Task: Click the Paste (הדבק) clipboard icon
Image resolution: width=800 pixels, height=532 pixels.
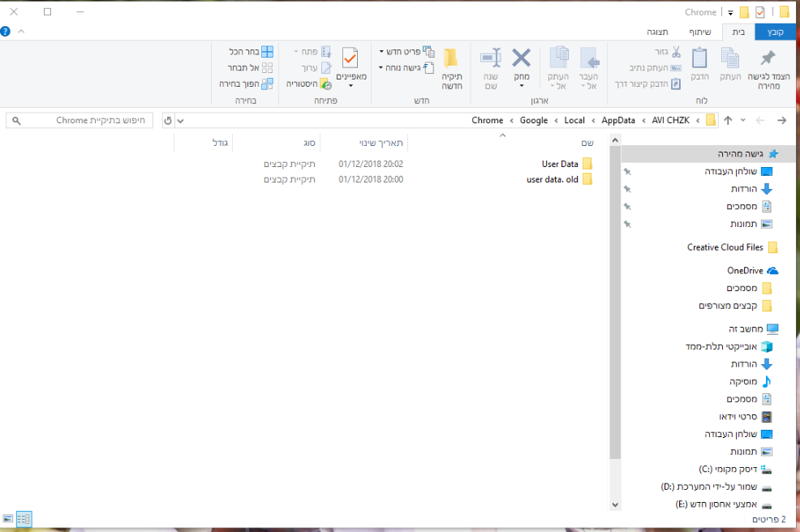Action: tap(699, 58)
